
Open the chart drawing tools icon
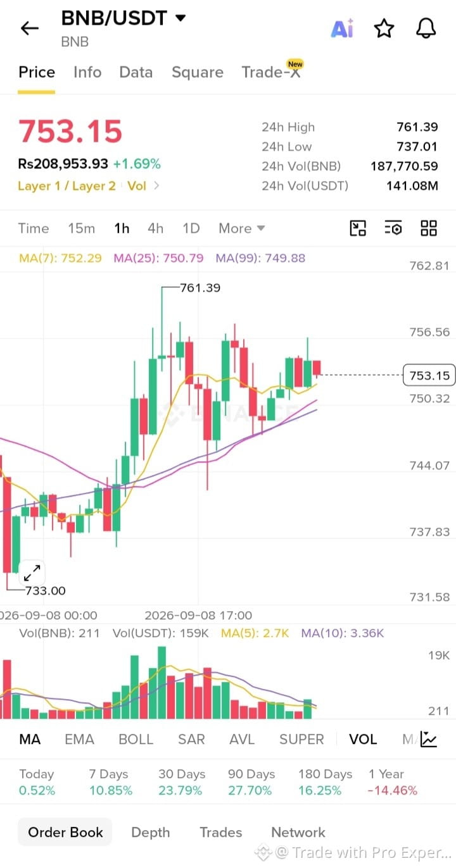[358, 228]
